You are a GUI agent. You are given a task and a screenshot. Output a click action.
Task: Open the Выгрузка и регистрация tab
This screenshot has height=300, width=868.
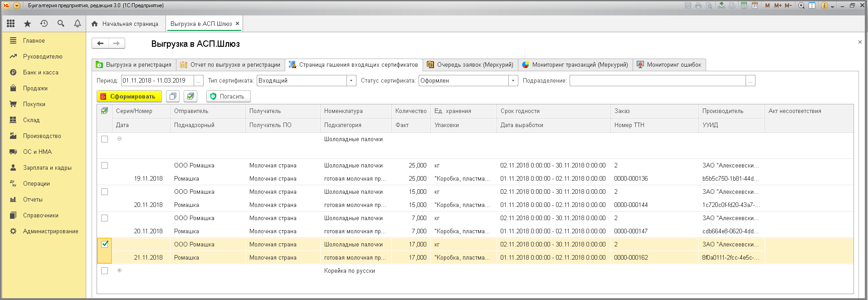pyautogui.click(x=134, y=65)
